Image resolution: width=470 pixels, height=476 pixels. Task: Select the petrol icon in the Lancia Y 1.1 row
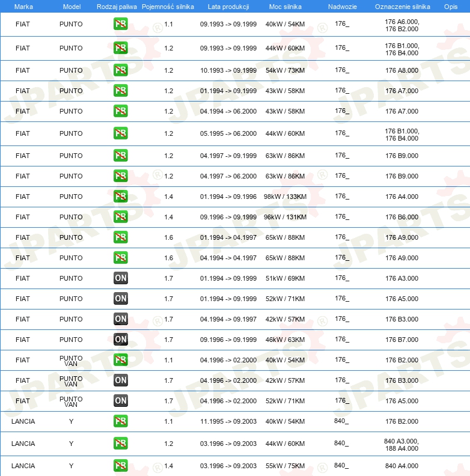[x=121, y=421]
